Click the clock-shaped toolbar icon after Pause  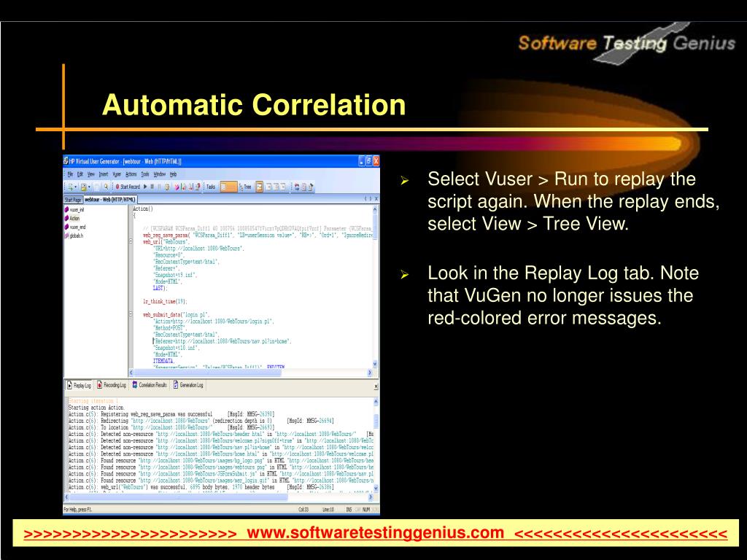[x=167, y=187]
